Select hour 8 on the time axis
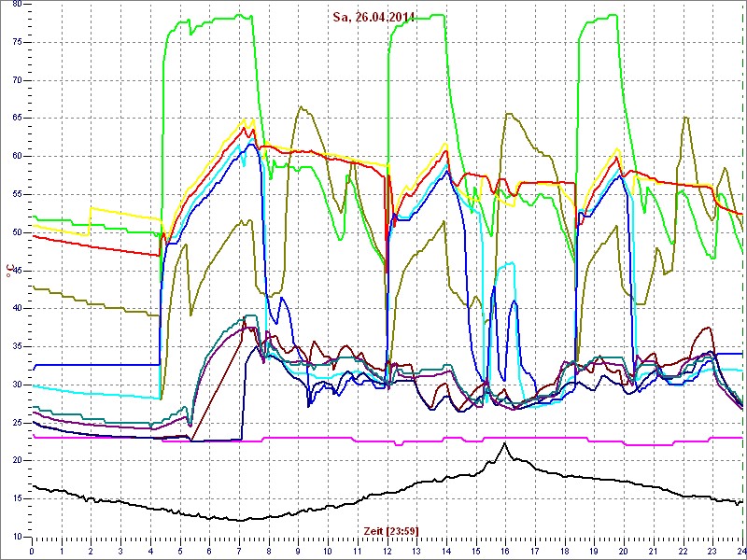Screen dimensions: 747x560 pyautogui.click(x=268, y=551)
